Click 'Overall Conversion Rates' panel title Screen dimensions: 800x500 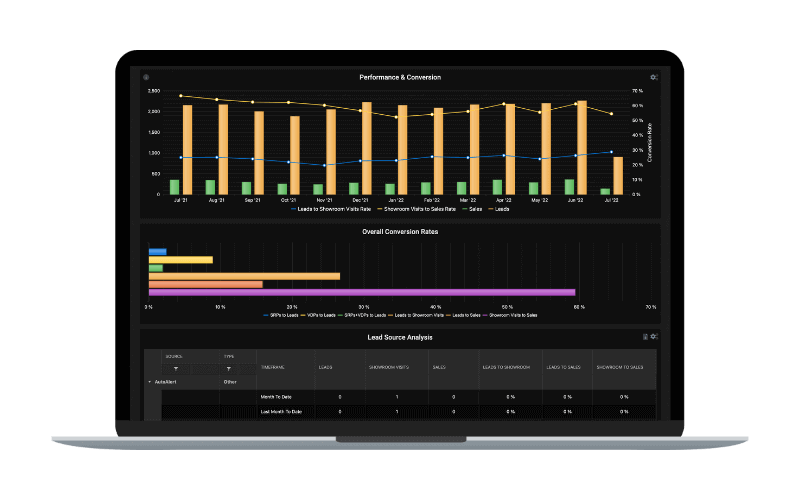coord(400,232)
